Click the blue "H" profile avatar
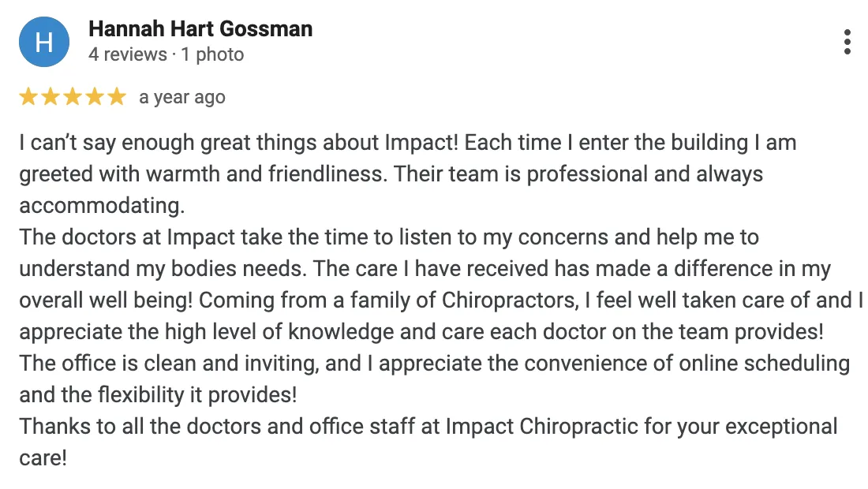This screenshot has height=489, width=868. point(44,42)
